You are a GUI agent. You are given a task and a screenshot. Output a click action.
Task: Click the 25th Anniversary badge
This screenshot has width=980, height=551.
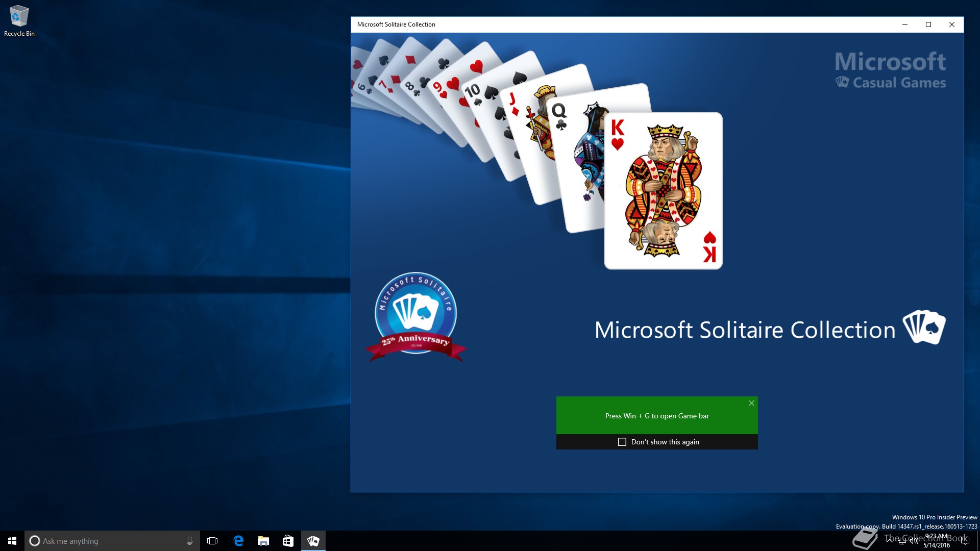click(x=415, y=317)
